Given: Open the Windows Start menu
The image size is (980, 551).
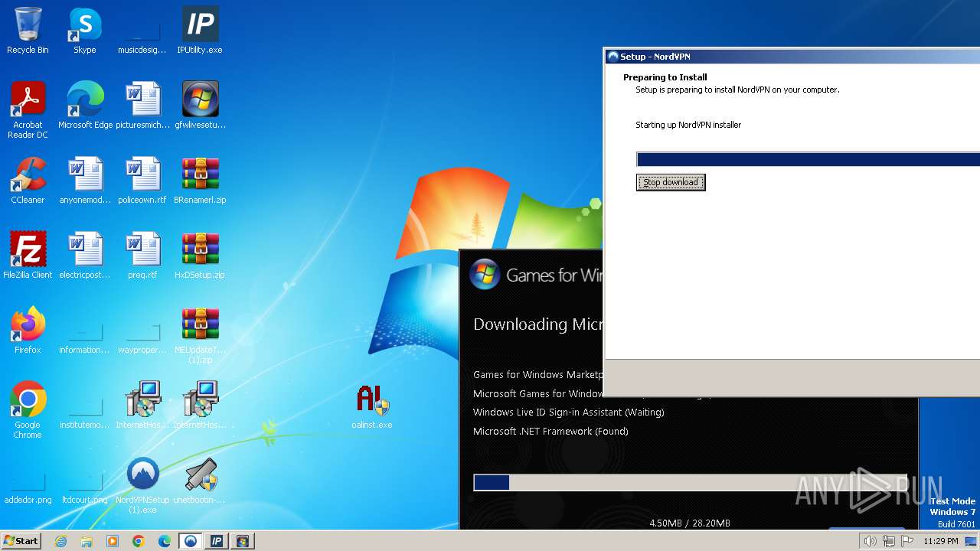Looking at the screenshot, I should click(21, 541).
